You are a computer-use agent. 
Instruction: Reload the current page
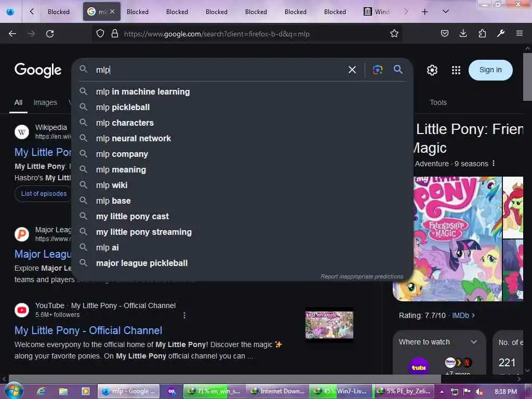50,34
